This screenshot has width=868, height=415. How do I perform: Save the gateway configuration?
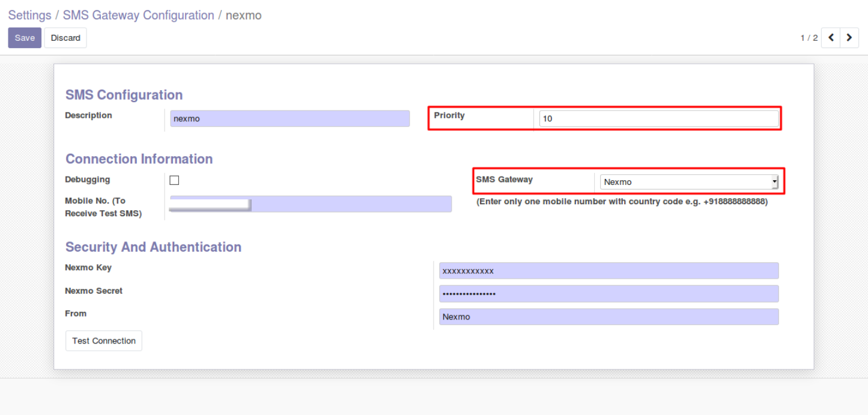(x=25, y=38)
